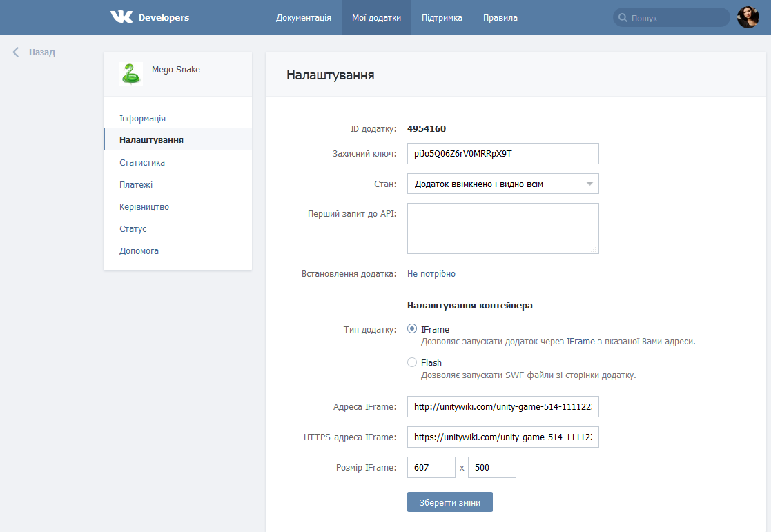Click the Пошук search box

[x=676, y=18]
